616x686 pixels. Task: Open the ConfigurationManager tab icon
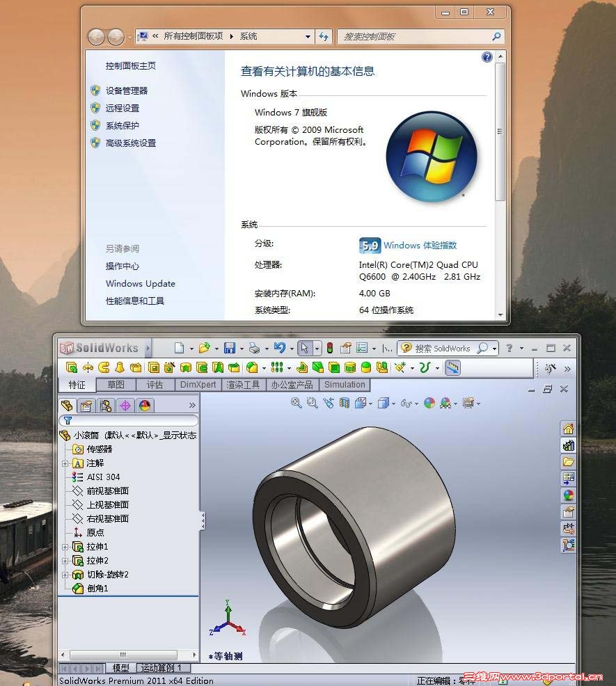tap(106, 406)
